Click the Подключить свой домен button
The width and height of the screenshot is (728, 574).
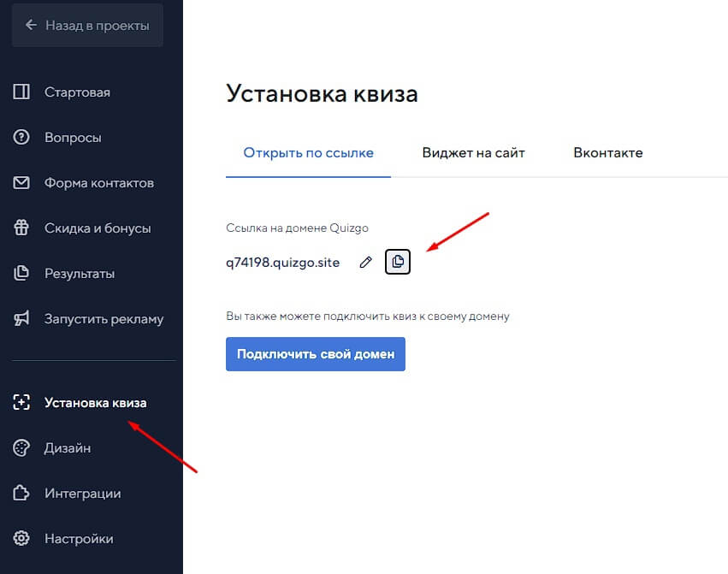point(316,354)
